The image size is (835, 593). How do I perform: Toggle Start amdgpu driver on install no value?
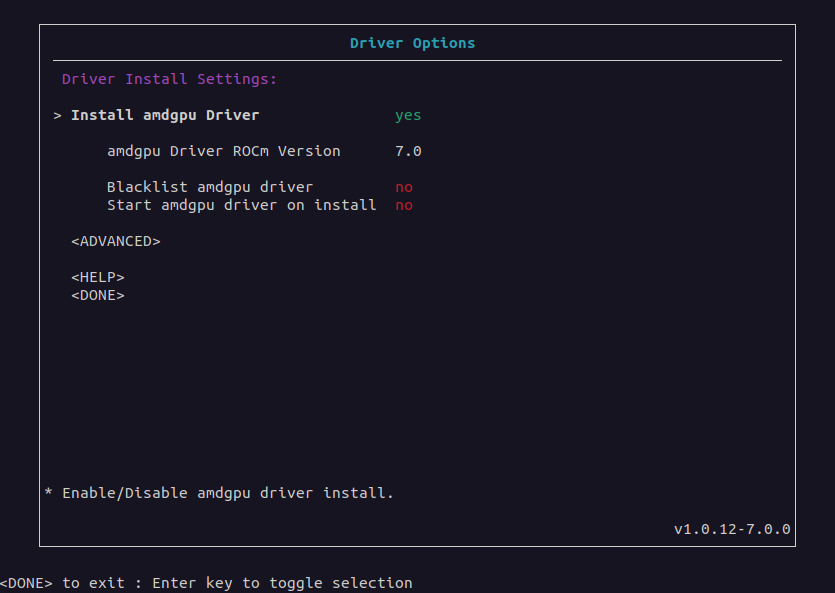tap(404, 205)
